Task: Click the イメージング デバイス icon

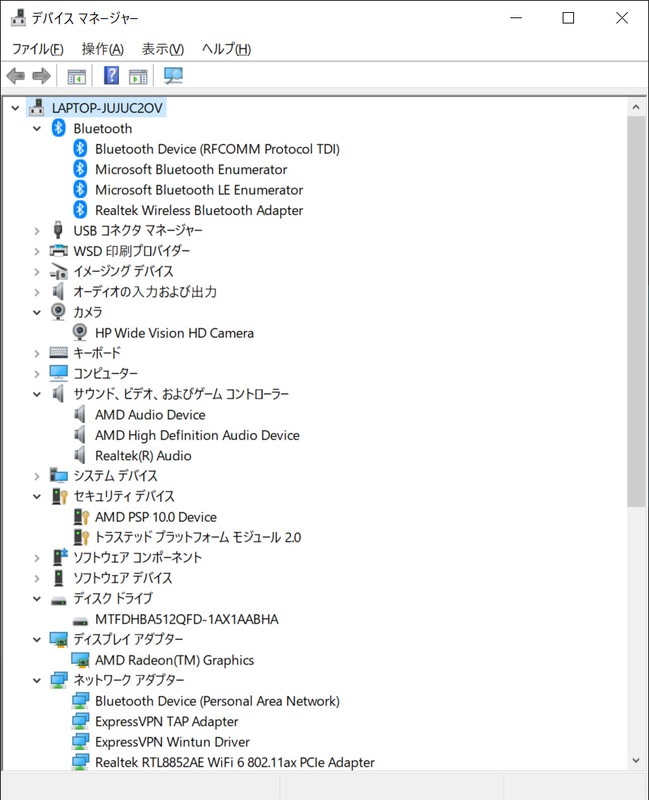Action: [x=59, y=271]
